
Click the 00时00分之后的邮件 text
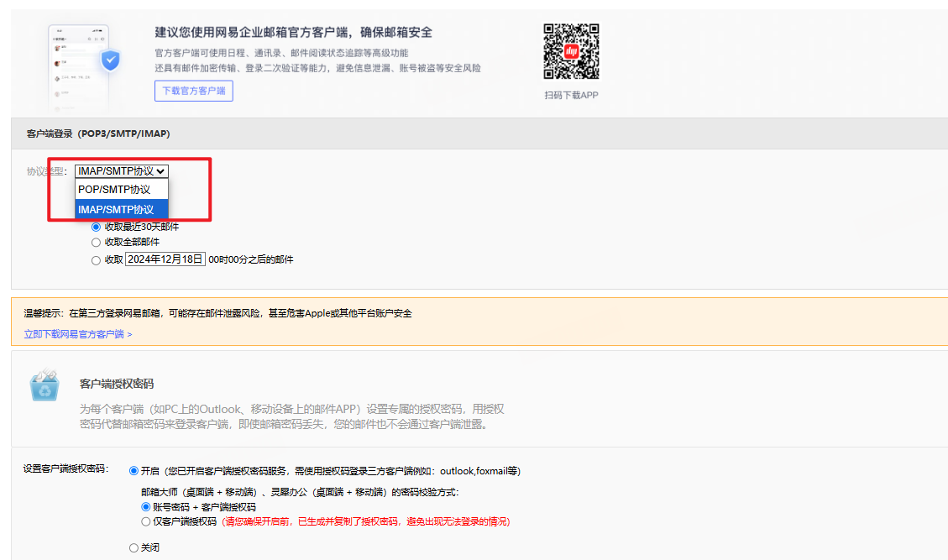point(251,259)
